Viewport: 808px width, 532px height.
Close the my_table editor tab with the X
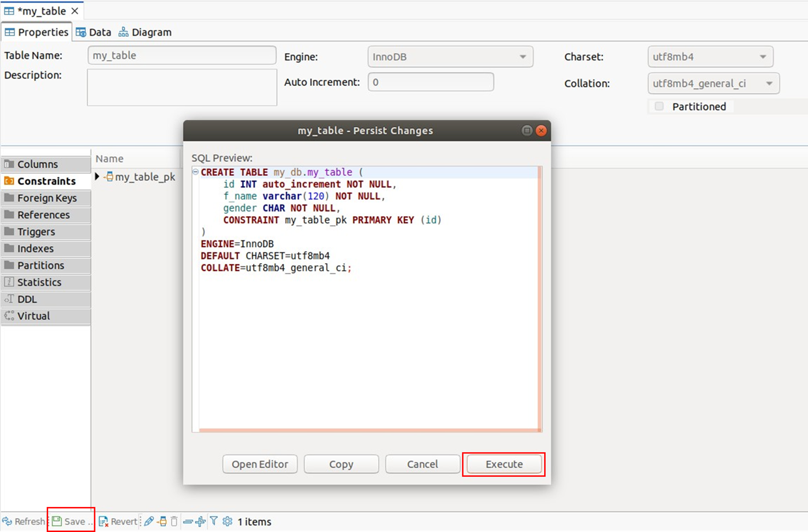tap(75, 11)
